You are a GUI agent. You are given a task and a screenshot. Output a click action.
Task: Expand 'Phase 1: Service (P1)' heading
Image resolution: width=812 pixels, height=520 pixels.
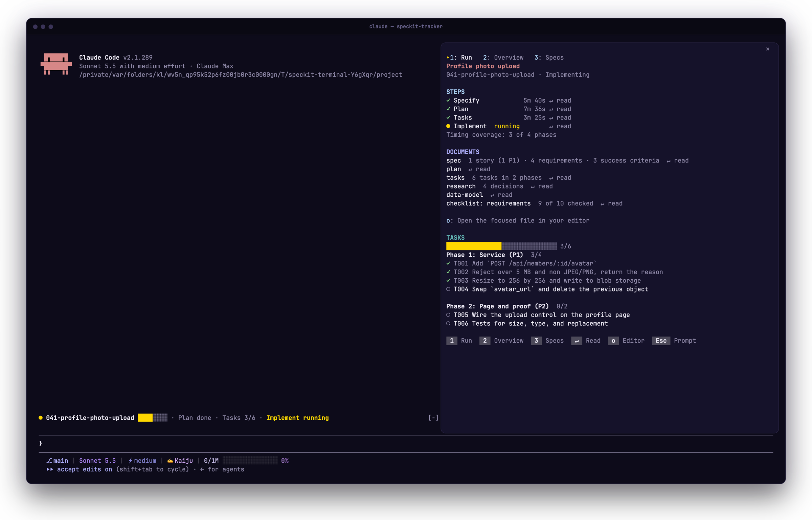coord(484,255)
